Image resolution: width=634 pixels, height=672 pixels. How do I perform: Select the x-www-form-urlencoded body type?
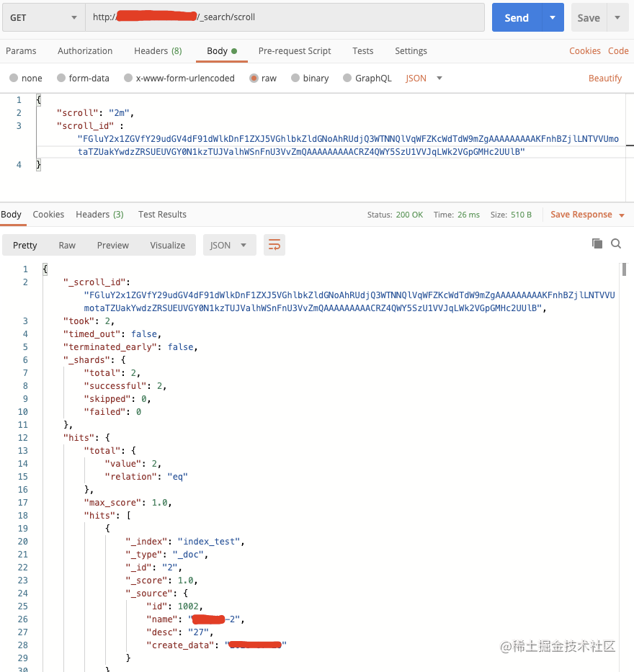(179, 78)
